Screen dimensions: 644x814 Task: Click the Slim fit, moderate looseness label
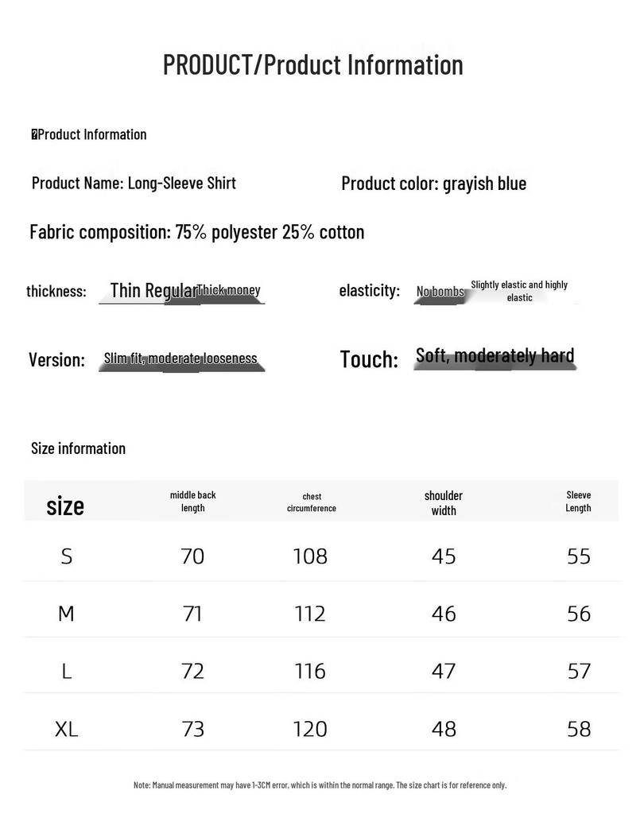[x=180, y=359]
